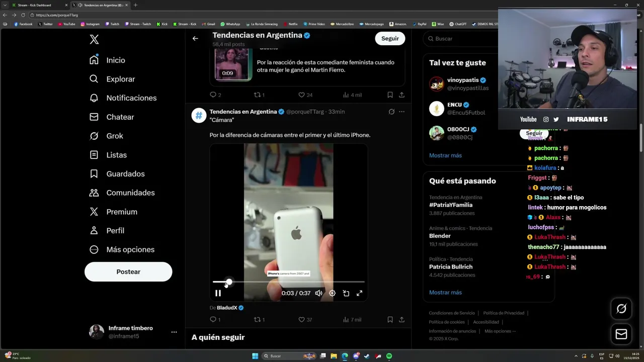Reload the page with browser refresh button
644x362 pixels.
[23, 15]
